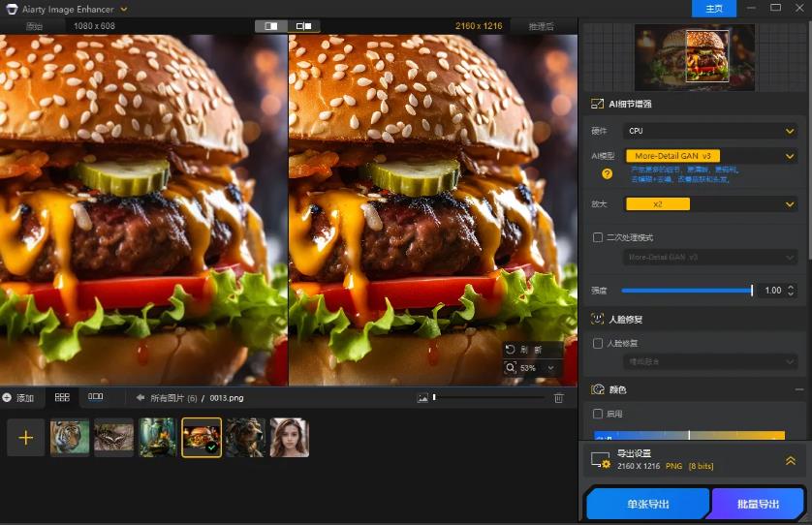Adjust the color temperature gradient slider
The image size is (812, 525).
tap(689, 435)
